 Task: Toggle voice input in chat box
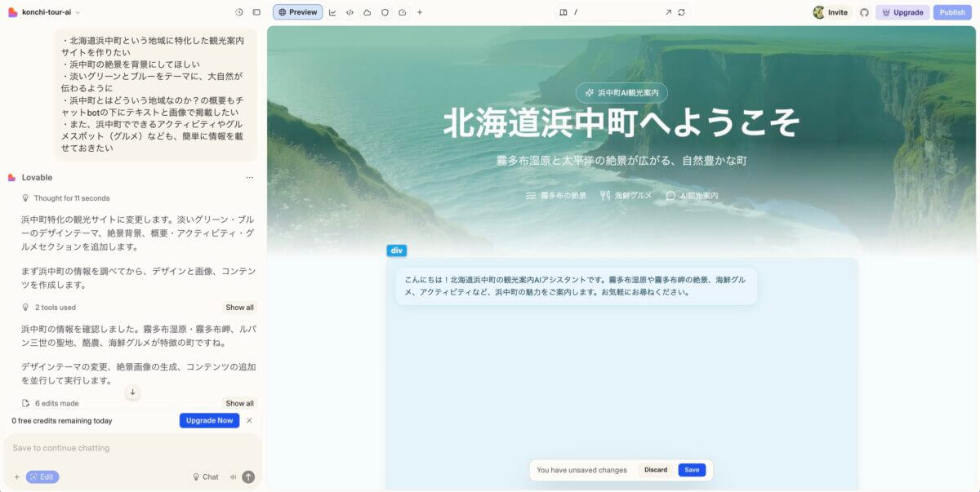pos(233,476)
